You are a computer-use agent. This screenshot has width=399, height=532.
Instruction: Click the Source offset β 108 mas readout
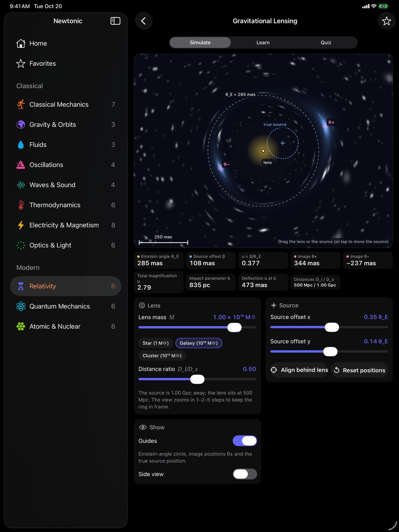pos(211,260)
